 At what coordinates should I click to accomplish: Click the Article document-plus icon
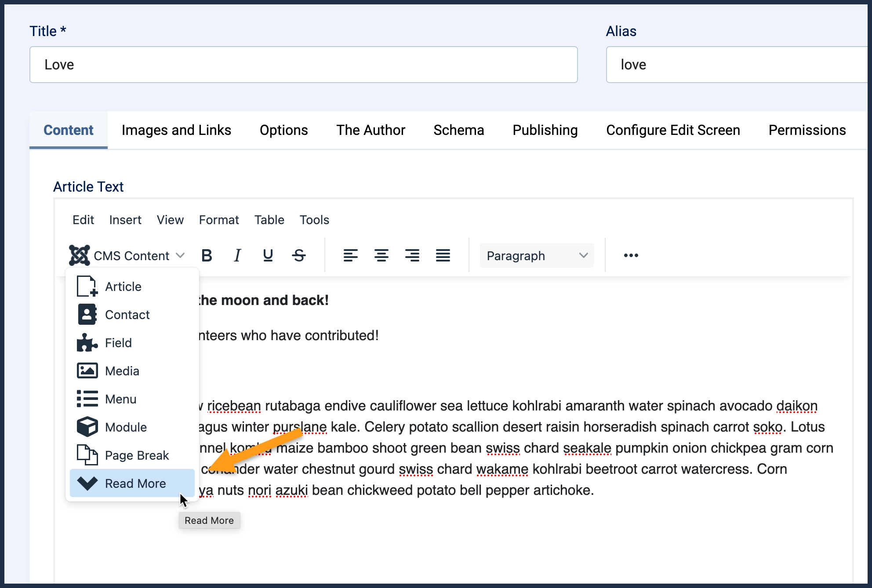point(87,287)
